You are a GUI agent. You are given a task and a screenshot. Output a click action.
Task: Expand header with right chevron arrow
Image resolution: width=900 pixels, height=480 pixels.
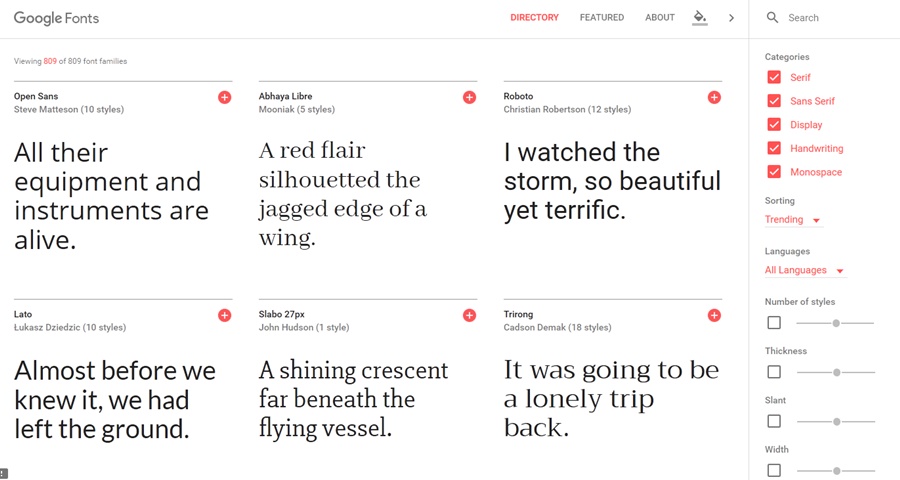coord(731,18)
